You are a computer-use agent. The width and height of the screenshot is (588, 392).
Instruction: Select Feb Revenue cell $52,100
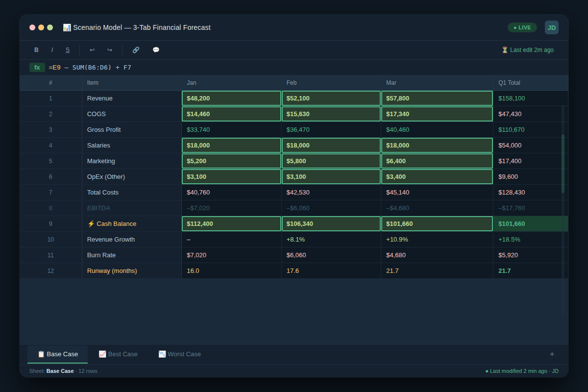(331, 98)
